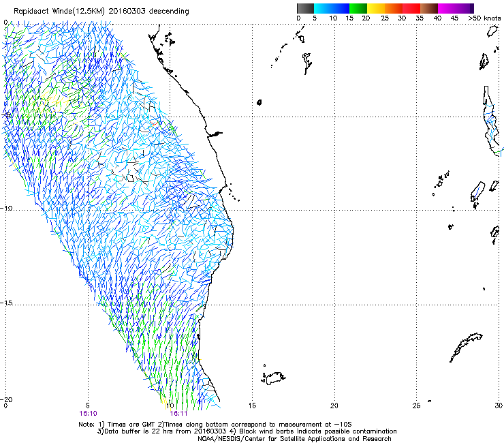
Task: Click the '20' longitude axis label at the map bottom
Action: coord(334,406)
